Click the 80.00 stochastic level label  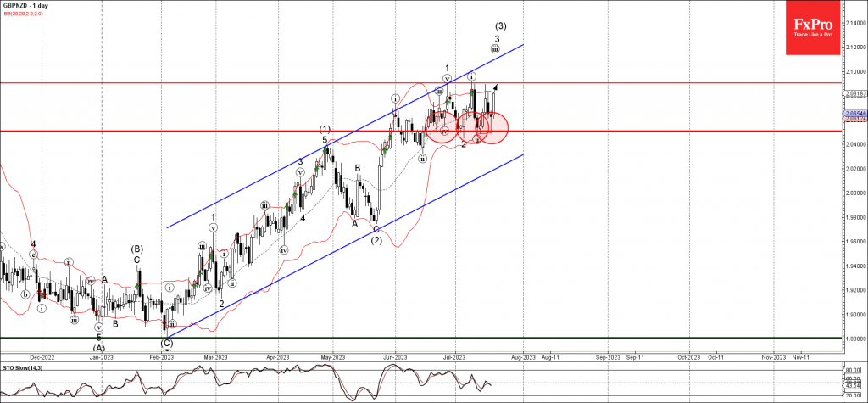click(x=851, y=370)
